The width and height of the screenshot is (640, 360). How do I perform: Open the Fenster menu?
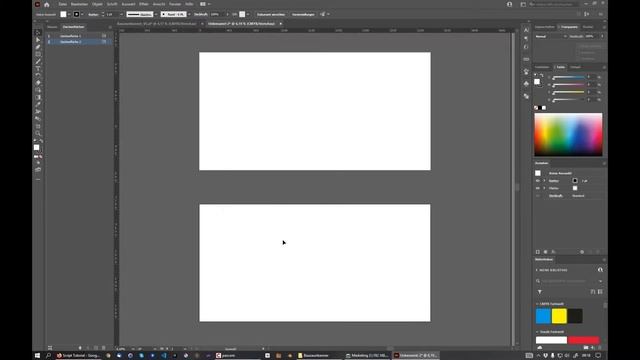175,4
